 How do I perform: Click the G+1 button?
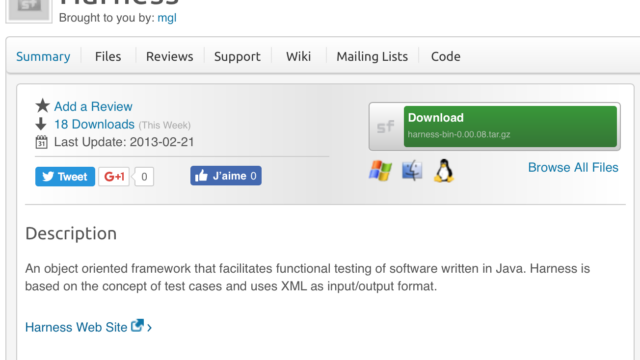click(114, 176)
